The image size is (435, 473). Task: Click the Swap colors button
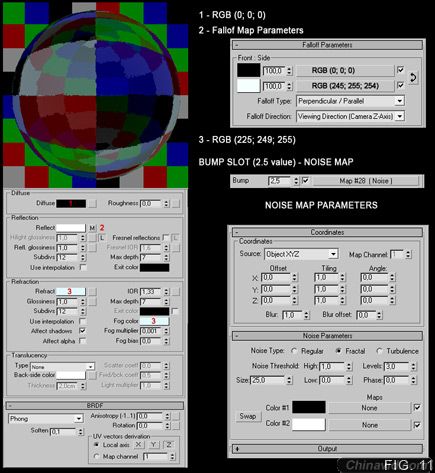[x=248, y=416]
